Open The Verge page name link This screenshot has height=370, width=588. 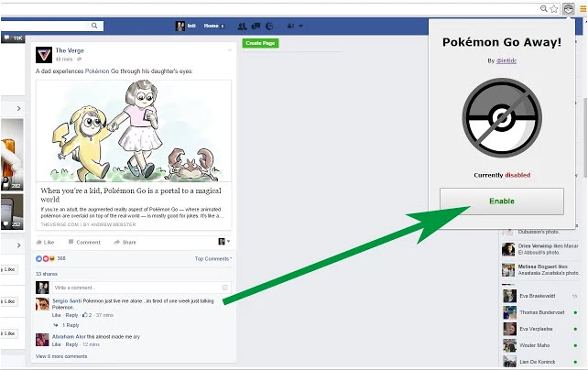pyautogui.click(x=70, y=50)
